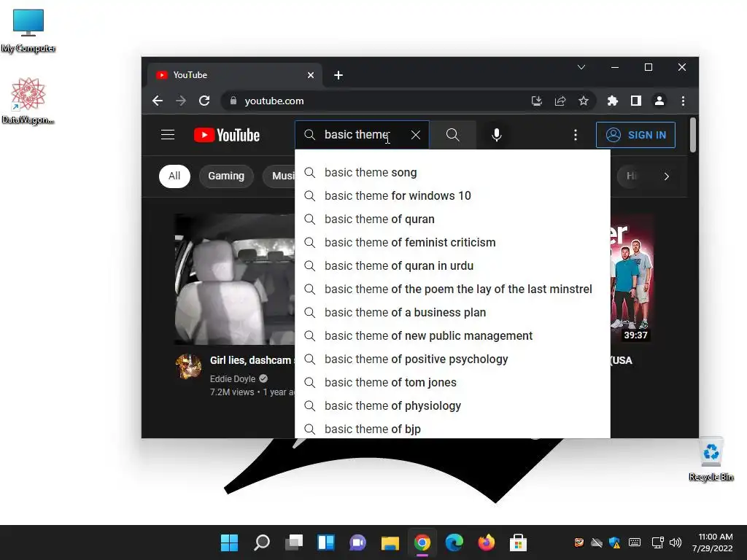
Task: Start voice search with the microphone
Action: [x=496, y=135]
